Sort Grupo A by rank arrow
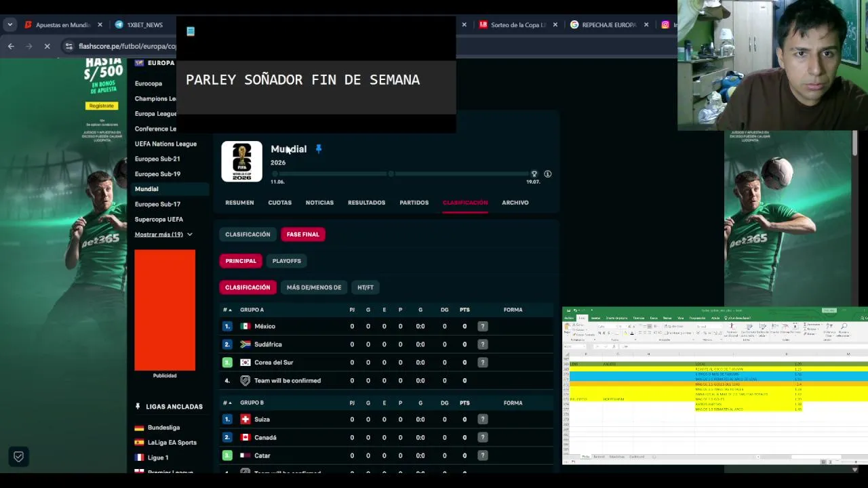Viewport: 868px width, 488px height. (228, 310)
